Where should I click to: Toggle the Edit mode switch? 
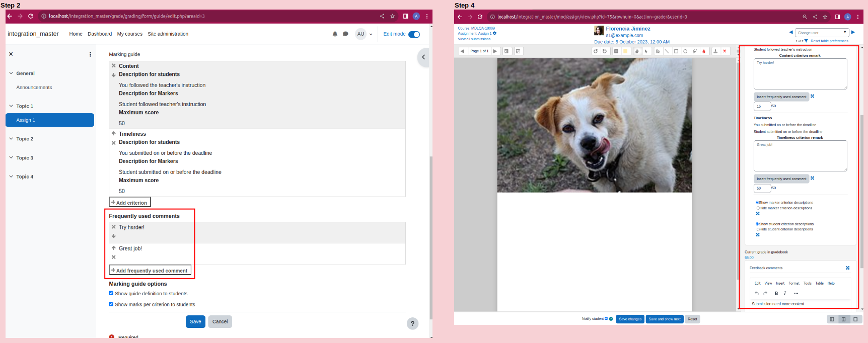(414, 34)
